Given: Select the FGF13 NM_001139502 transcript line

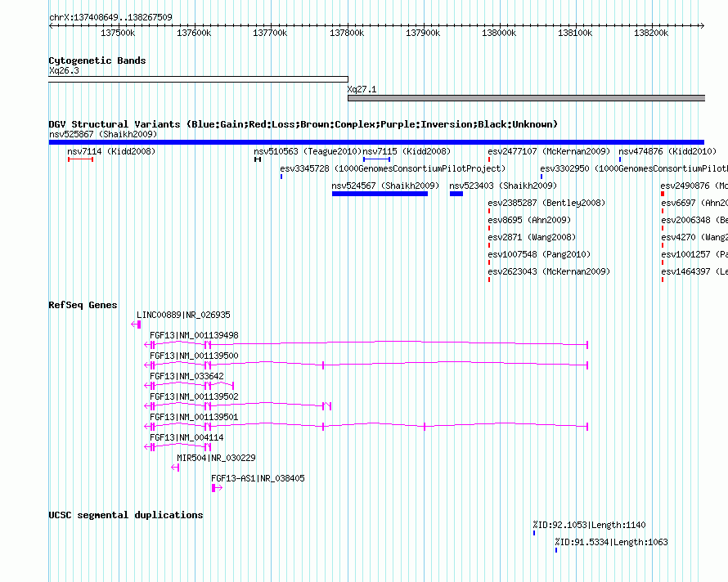Looking at the screenshot, I should tap(238, 405).
